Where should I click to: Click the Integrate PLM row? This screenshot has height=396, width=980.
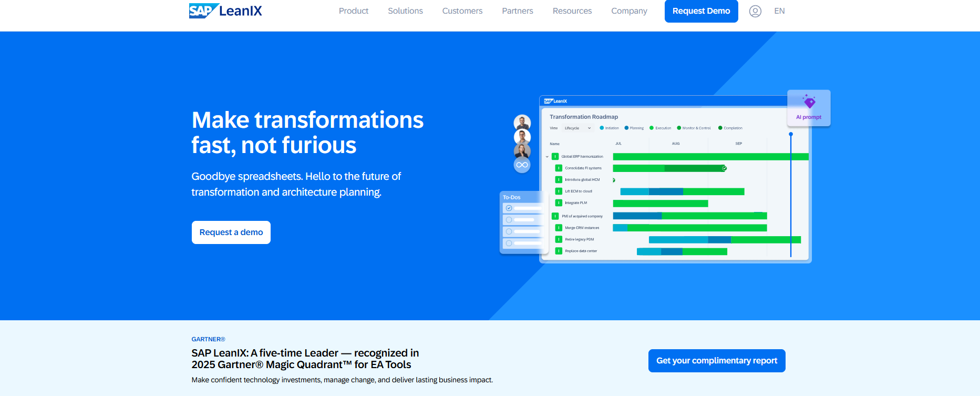(x=576, y=203)
